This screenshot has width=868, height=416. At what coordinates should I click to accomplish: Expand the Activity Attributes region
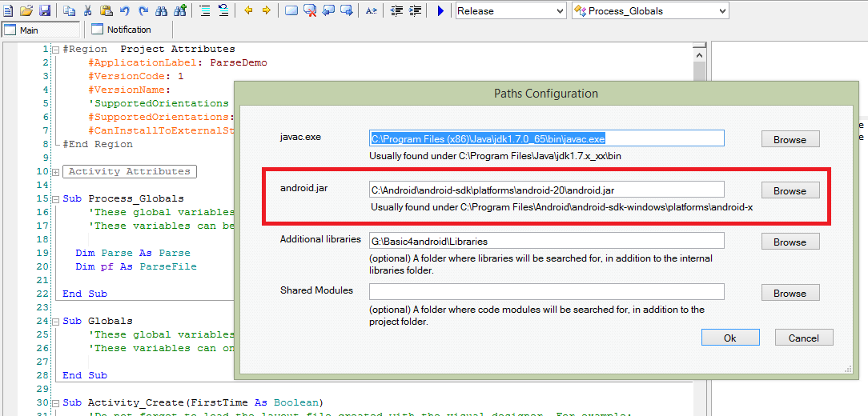[55, 171]
